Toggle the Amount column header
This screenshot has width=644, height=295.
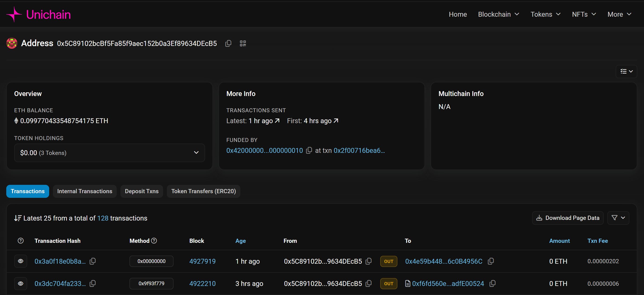point(560,241)
